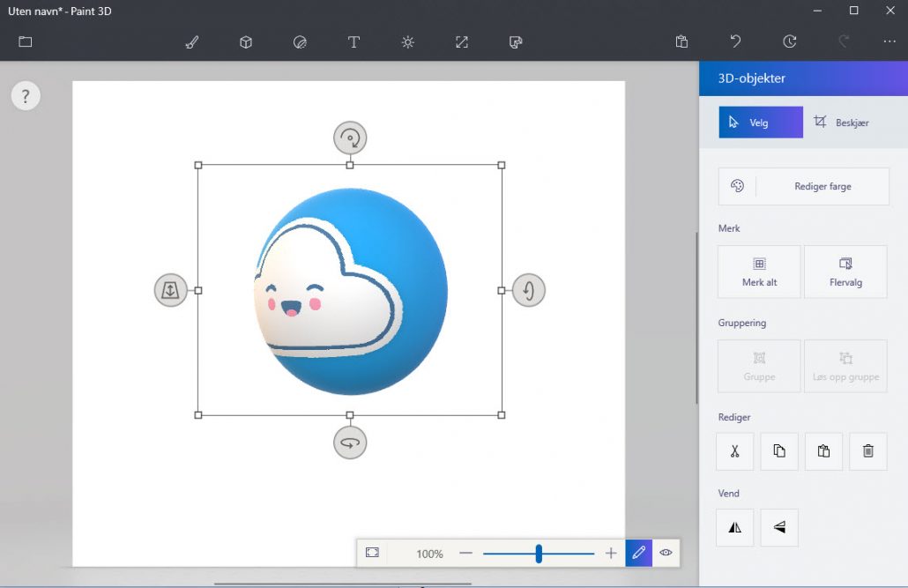
Task: Open the main menu top-left
Action: pos(24,41)
